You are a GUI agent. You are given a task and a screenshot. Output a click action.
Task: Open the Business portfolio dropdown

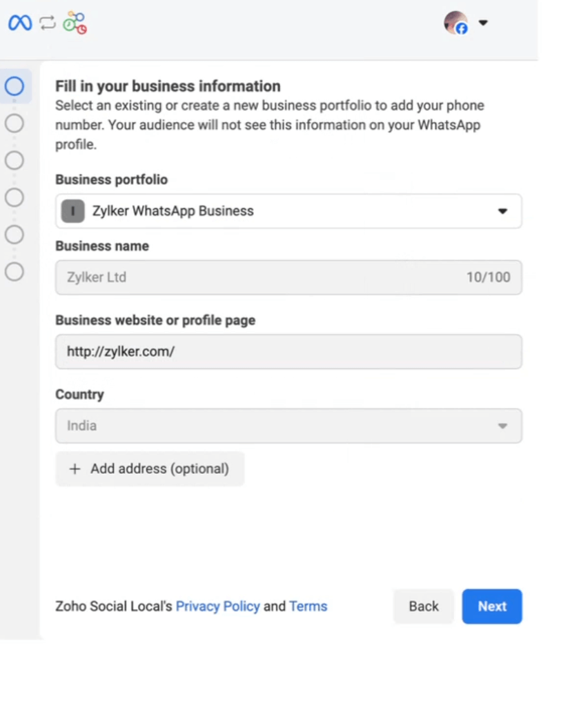tap(502, 211)
